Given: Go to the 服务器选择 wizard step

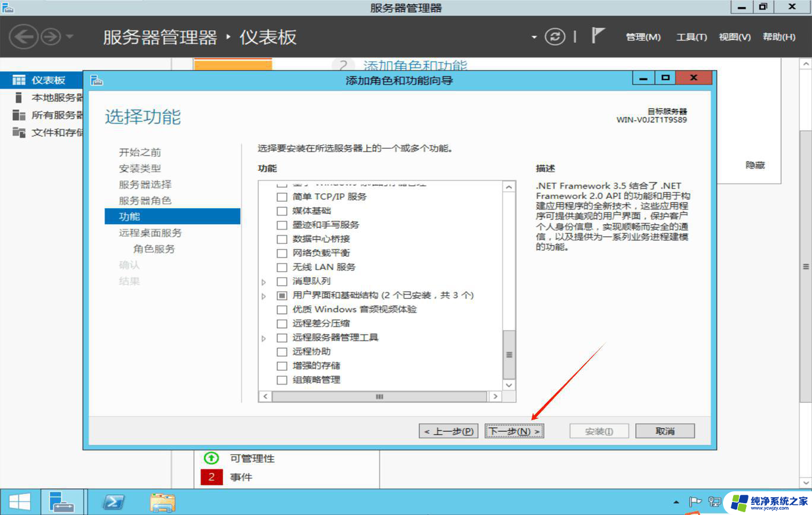Looking at the screenshot, I should 145,185.
